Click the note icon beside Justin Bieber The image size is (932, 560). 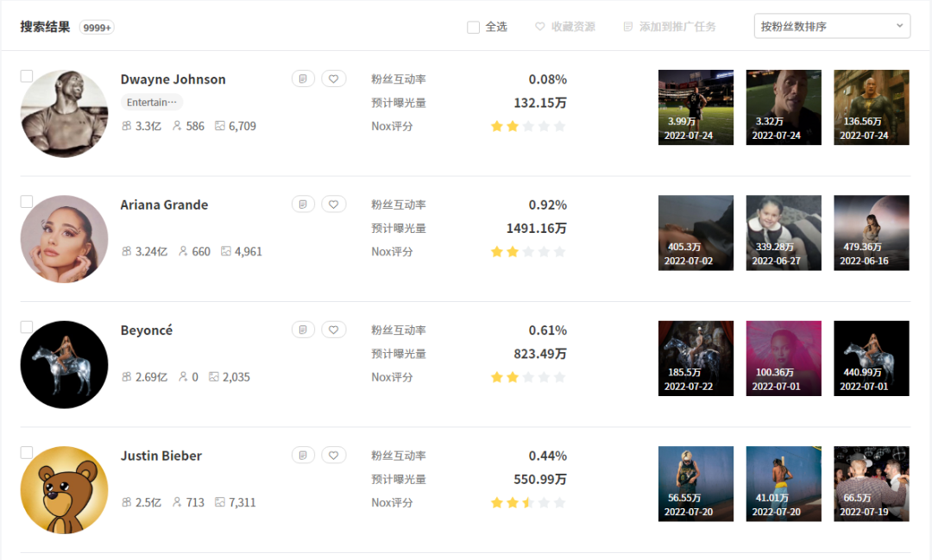coord(303,456)
